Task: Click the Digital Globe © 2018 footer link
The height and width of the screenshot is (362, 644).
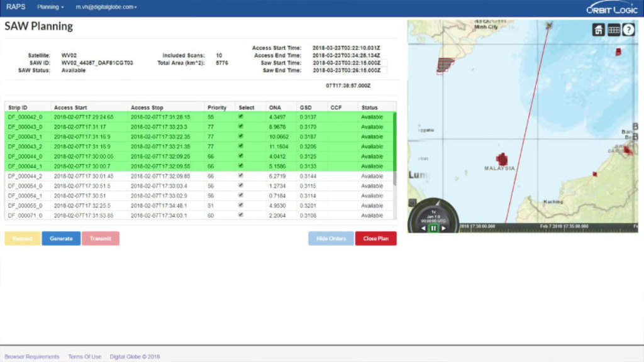Action: coord(135,357)
